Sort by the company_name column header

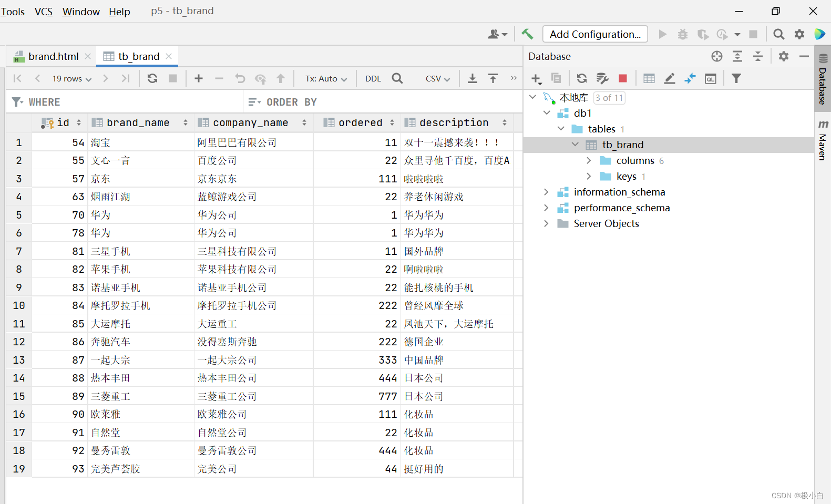(x=252, y=122)
